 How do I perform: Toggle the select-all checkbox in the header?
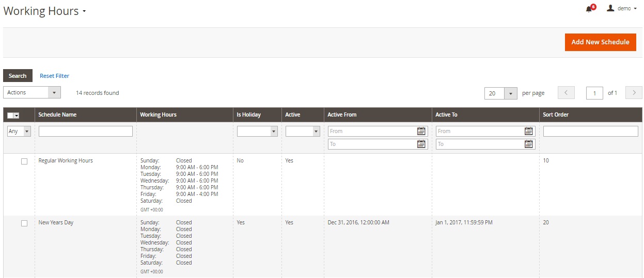11,116
